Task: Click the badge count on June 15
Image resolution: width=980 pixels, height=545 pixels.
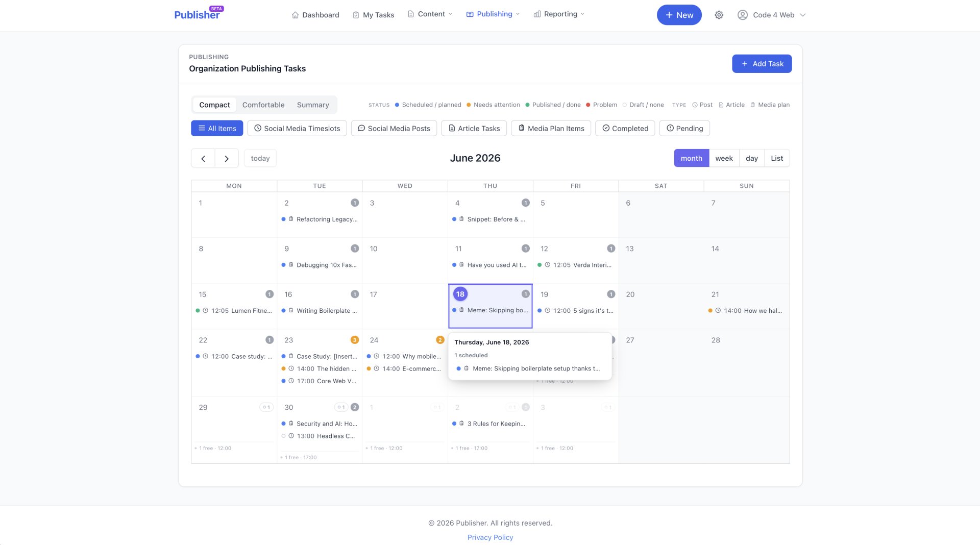Action: tap(269, 294)
